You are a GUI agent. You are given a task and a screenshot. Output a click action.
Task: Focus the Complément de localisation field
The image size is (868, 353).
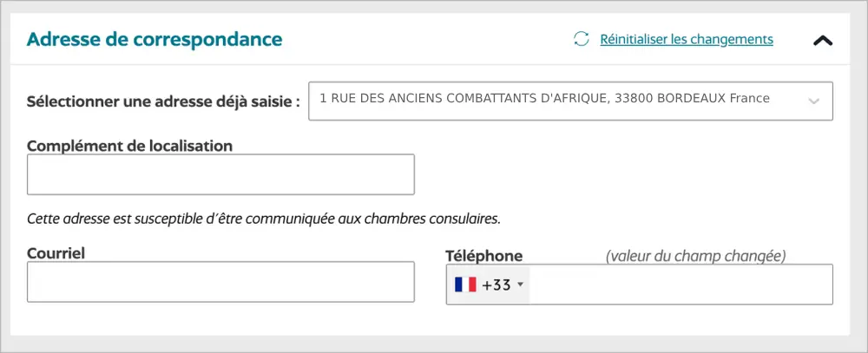pyautogui.click(x=220, y=174)
